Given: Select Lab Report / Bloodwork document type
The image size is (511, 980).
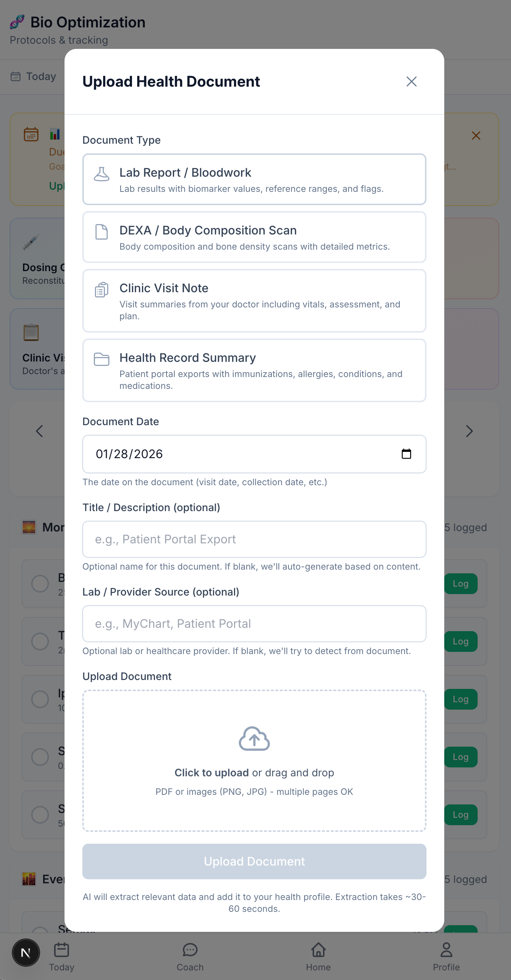Looking at the screenshot, I should (254, 179).
